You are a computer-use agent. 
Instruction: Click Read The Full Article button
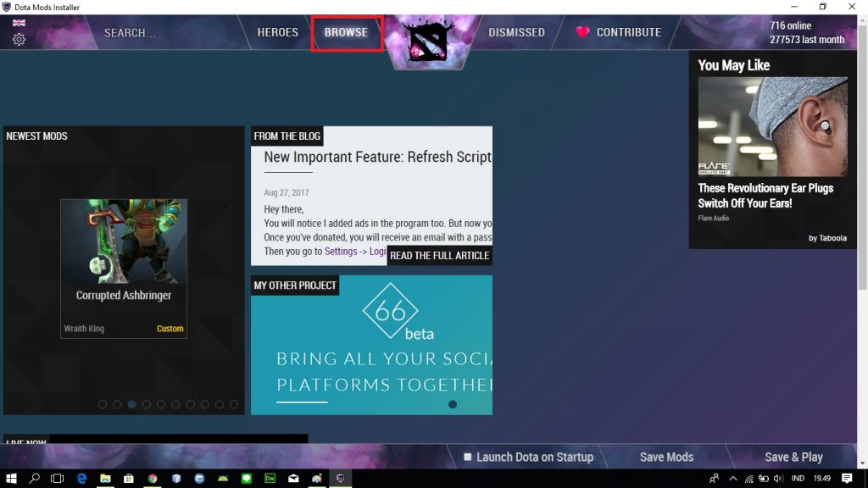click(x=440, y=255)
